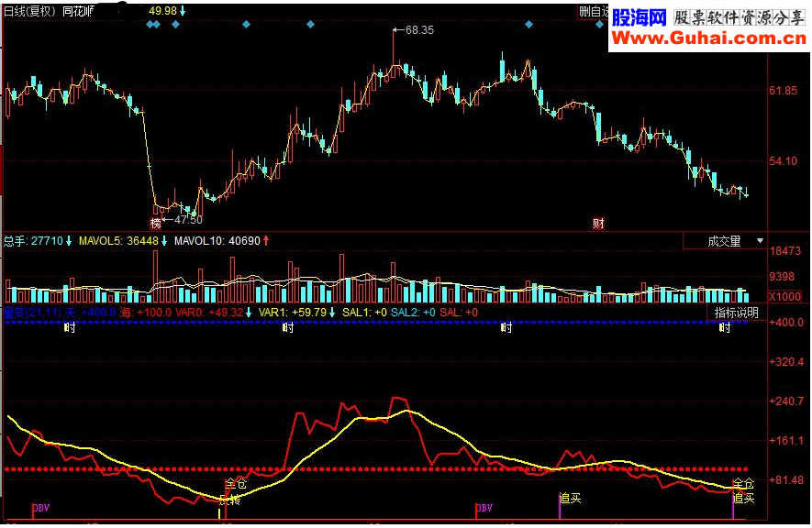The height and width of the screenshot is (528, 812).
Task: Click the 47.50 low price label
Action: (x=187, y=220)
